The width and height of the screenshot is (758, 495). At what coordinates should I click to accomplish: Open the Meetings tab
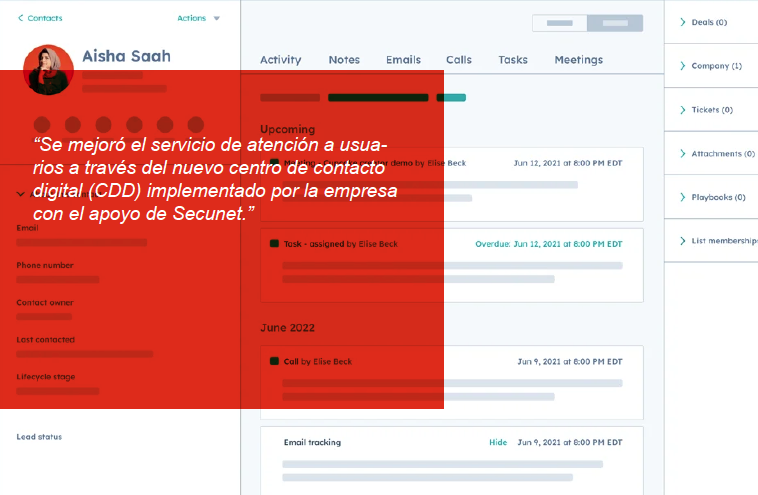coord(578,60)
